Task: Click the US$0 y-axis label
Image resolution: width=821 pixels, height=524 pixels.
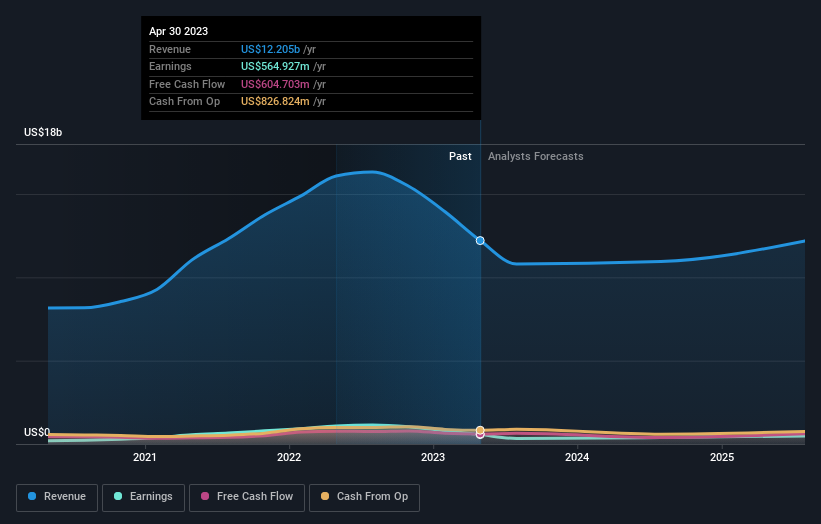Action: pos(37,432)
